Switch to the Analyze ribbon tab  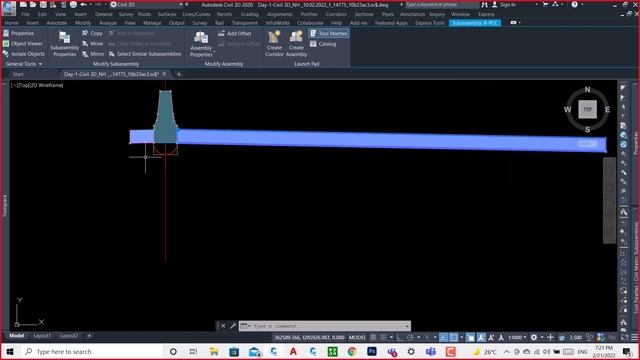108,23
